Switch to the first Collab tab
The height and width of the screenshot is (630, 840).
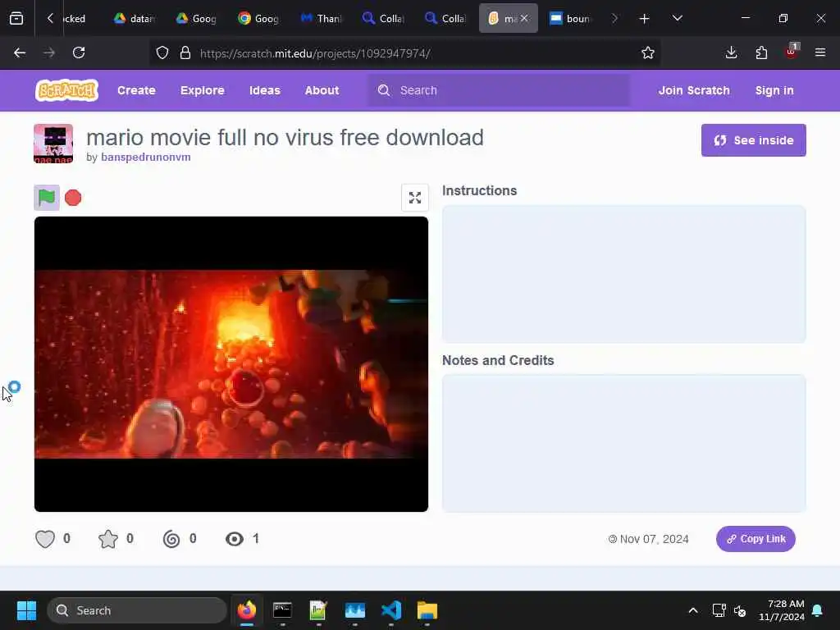point(384,18)
